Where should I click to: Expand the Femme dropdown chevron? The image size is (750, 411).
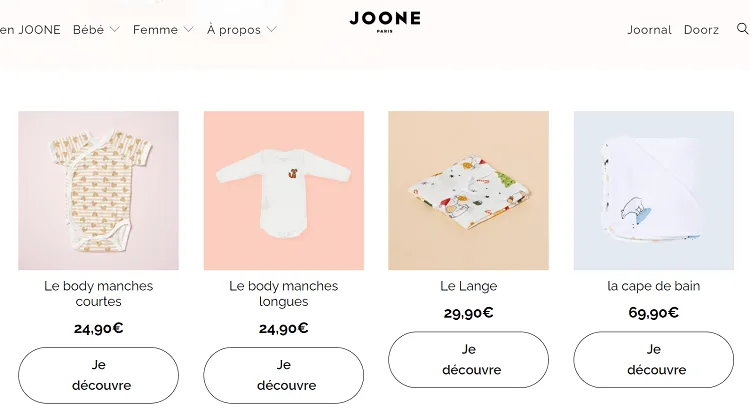point(188,30)
